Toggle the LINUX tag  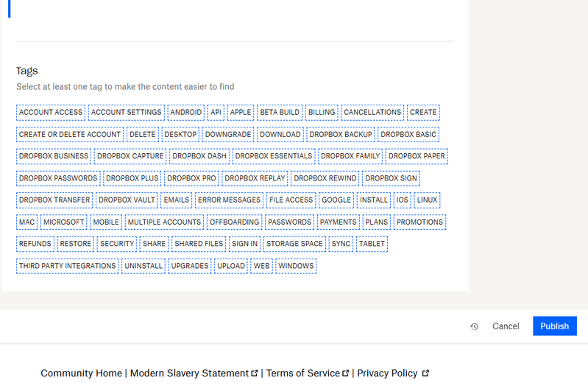[x=427, y=200]
